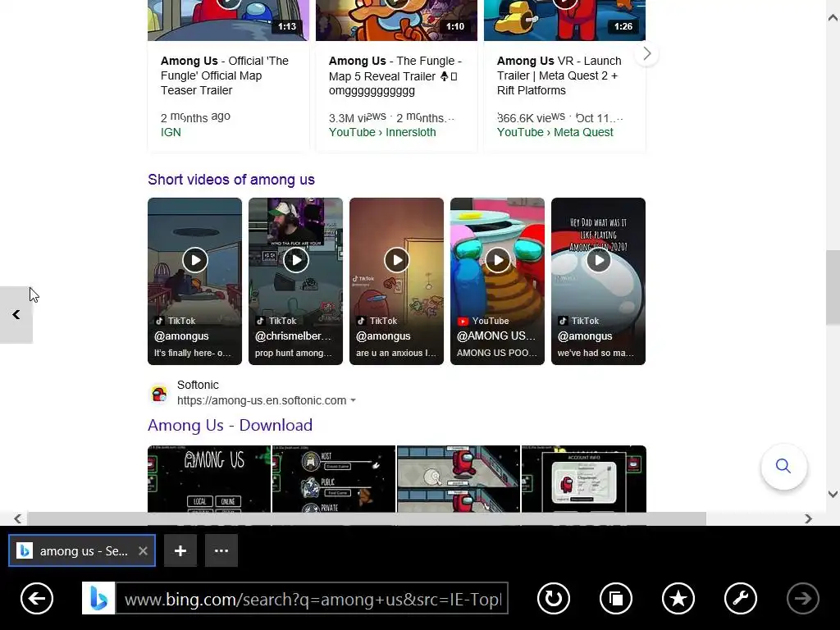Screen dimensions: 840x630
Task: Click '3.3M views' text on Fungle video
Action: coord(357,117)
